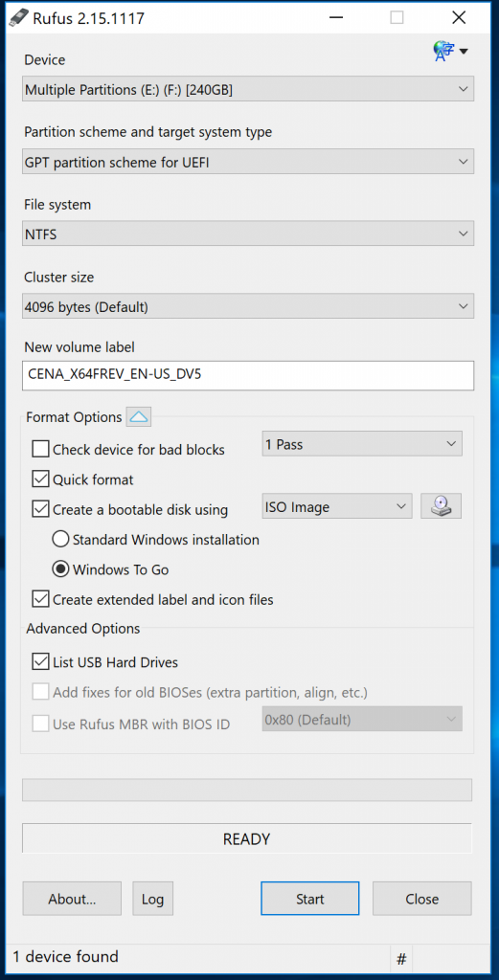
Task: Open the 1 Pass bad blocks dropdown
Action: tap(362, 444)
